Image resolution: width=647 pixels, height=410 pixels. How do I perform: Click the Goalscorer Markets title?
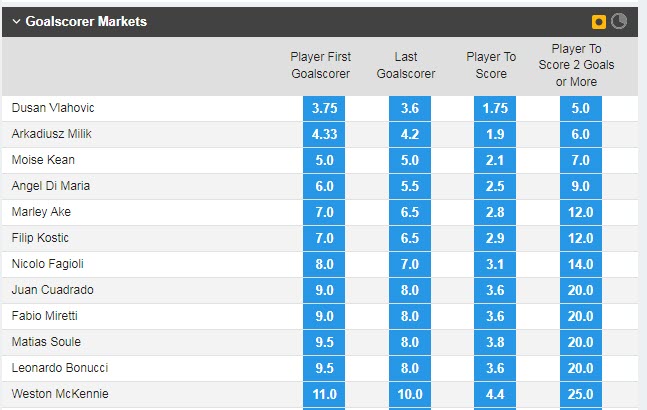coord(89,22)
